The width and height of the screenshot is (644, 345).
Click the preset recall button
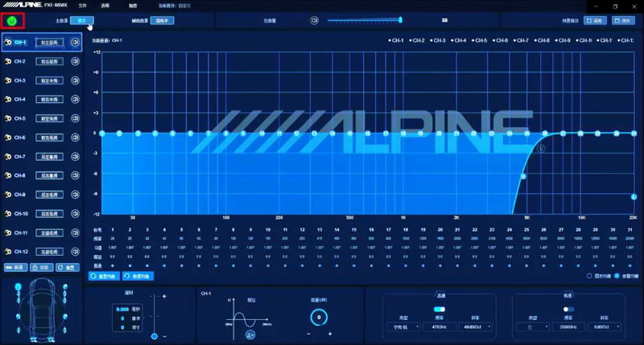595,21
